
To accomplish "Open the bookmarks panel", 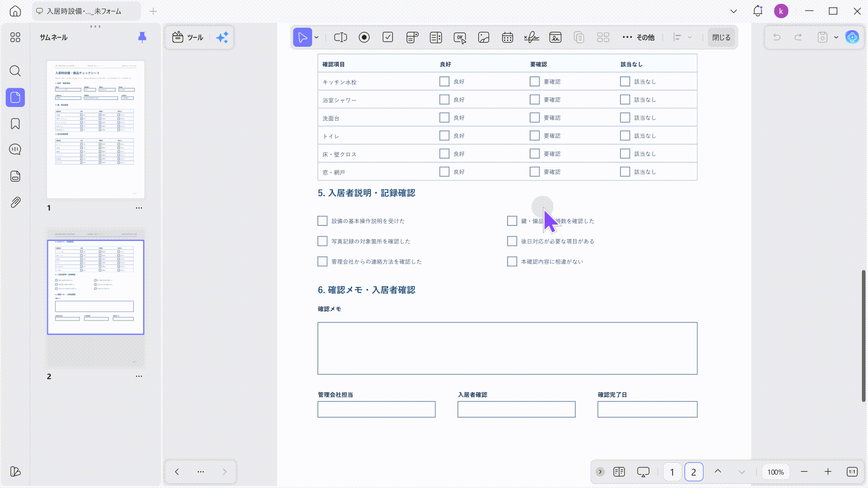I will click(x=15, y=124).
